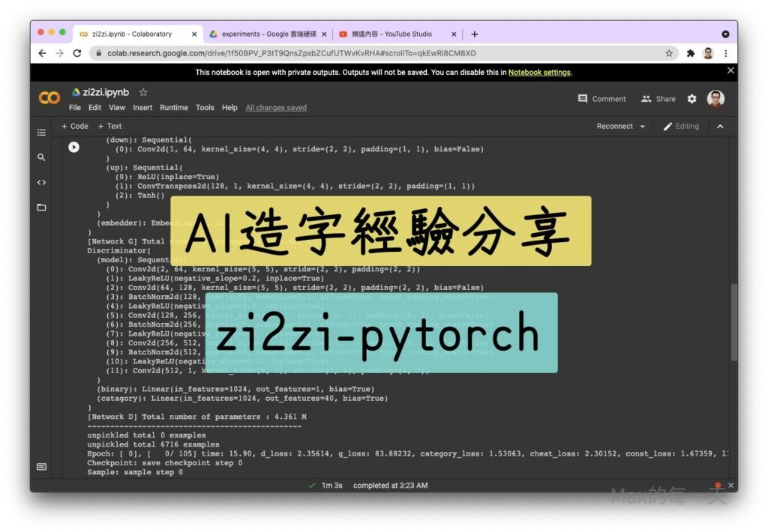Open Colab settings gear icon
Screen dimensions: 768x532
[691, 99]
